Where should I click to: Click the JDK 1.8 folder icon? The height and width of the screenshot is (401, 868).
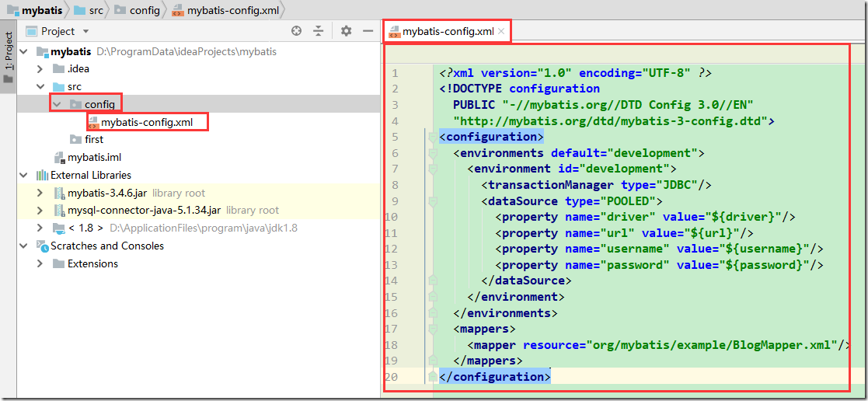pyautogui.click(x=58, y=228)
